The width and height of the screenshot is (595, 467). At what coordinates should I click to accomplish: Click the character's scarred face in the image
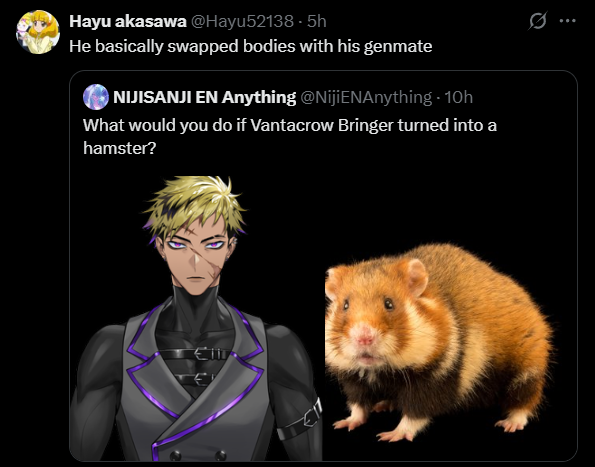pyautogui.click(x=196, y=254)
